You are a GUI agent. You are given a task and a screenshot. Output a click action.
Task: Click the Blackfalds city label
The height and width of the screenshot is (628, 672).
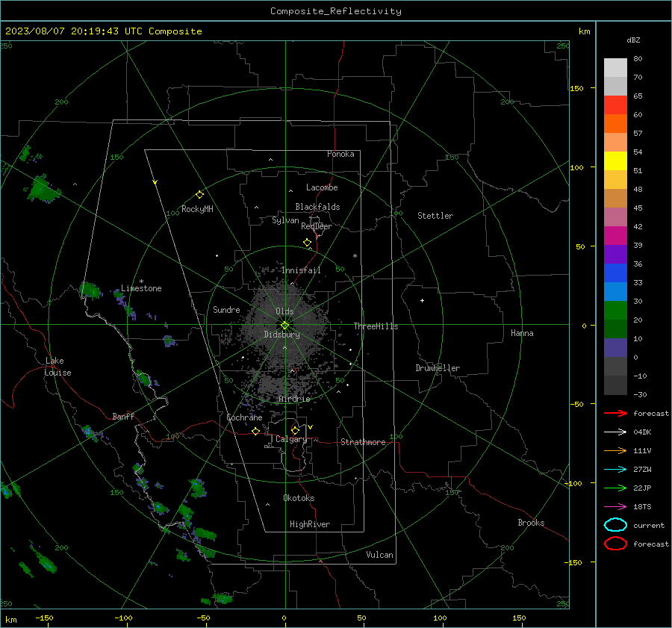pos(317,207)
